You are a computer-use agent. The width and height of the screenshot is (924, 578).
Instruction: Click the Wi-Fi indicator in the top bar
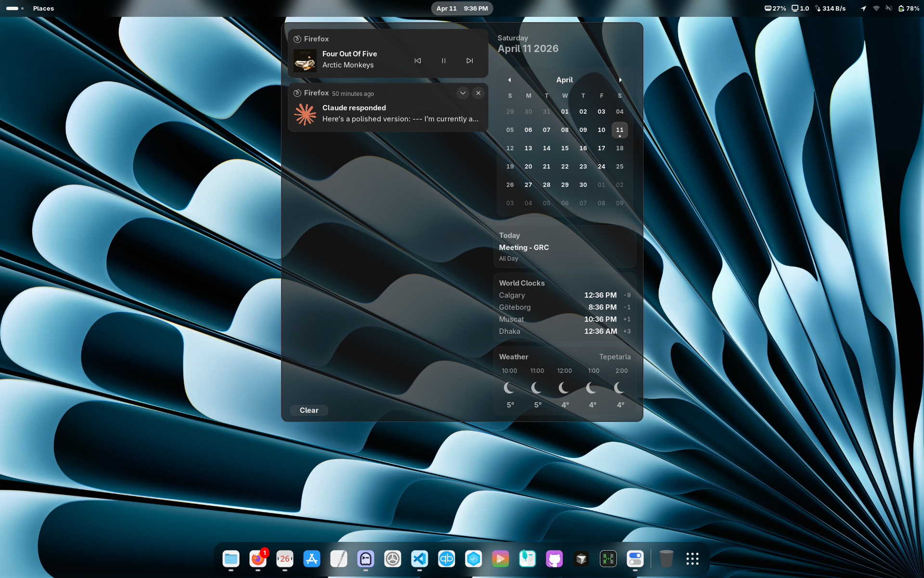pyautogui.click(x=876, y=8)
